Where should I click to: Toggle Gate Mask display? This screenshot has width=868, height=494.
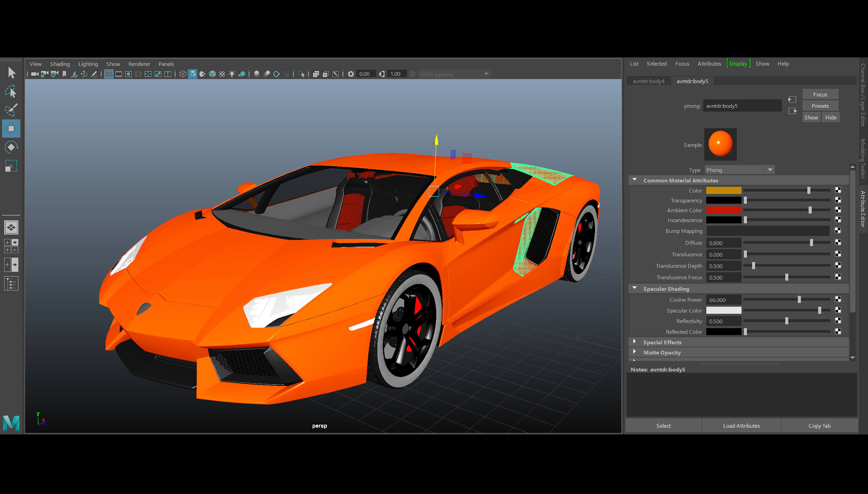pyautogui.click(x=138, y=74)
